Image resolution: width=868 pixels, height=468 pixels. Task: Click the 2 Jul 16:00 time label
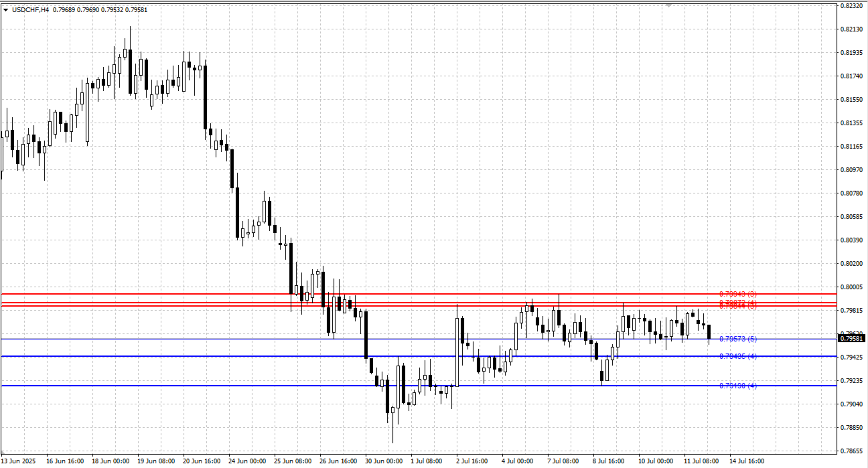click(473, 461)
